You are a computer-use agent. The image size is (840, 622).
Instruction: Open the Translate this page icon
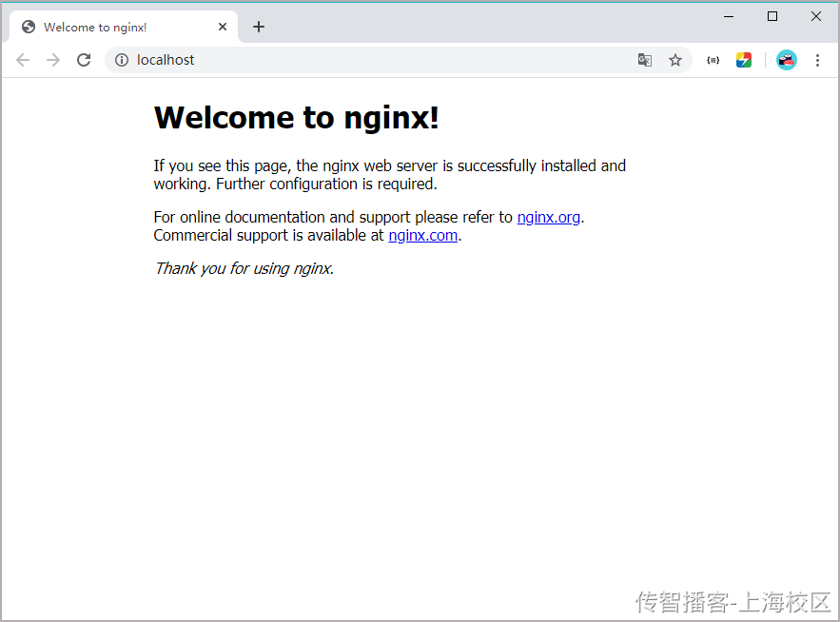(x=645, y=60)
